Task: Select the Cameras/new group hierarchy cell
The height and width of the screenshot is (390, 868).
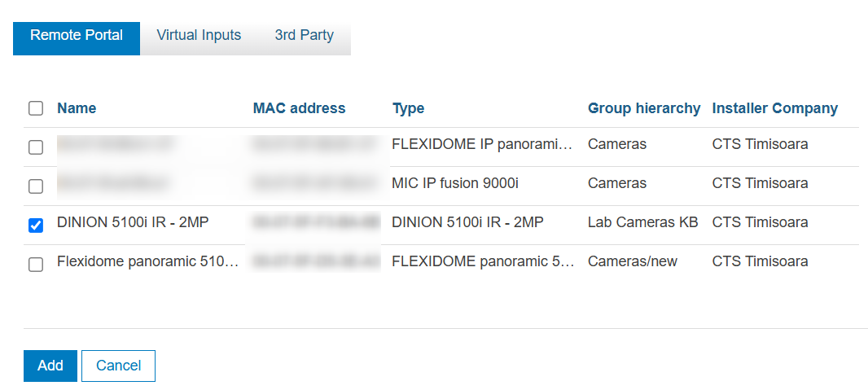Action: (632, 261)
